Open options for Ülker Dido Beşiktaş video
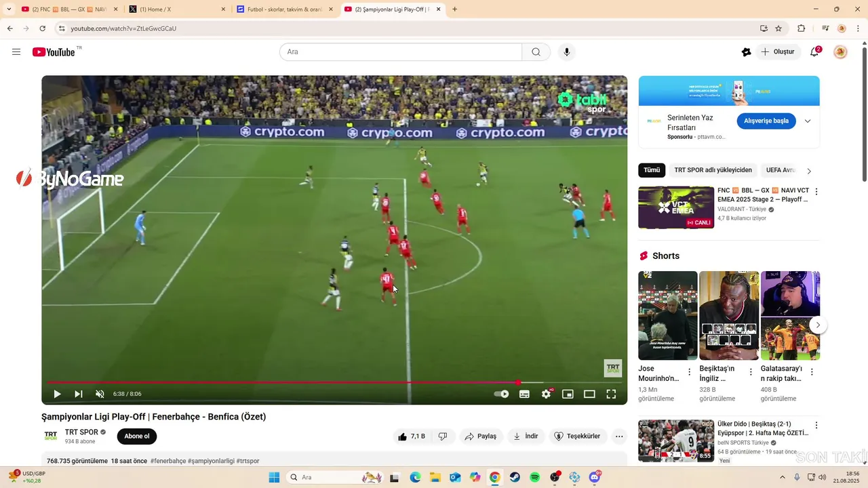This screenshot has height=488, width=868. point(816,426)
